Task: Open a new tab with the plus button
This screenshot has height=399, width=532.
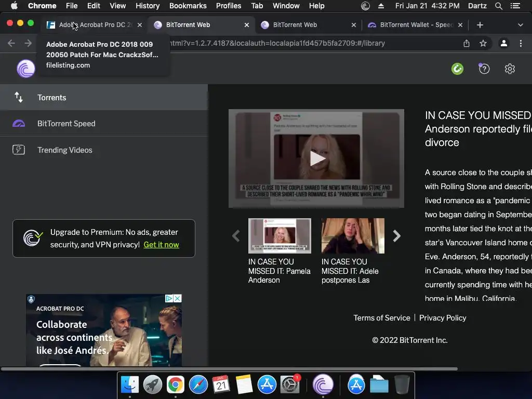Action: (480, 25)
